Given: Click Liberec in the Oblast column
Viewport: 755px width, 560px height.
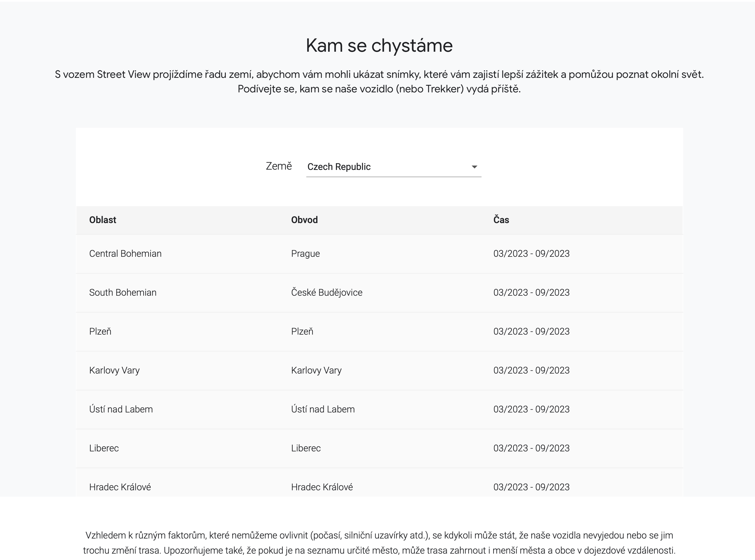Looking at the screenshot, I should 104,448.
